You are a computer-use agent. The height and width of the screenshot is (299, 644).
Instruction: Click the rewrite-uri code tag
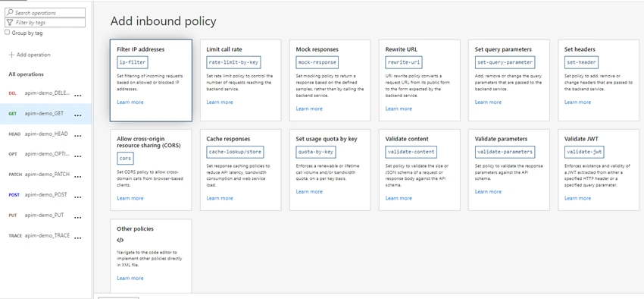tap(404, 62)
